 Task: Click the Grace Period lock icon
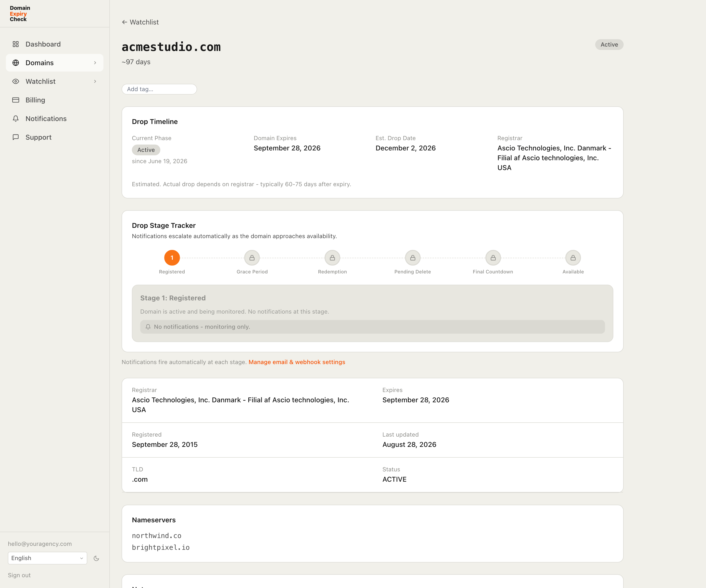pos(252,258)
